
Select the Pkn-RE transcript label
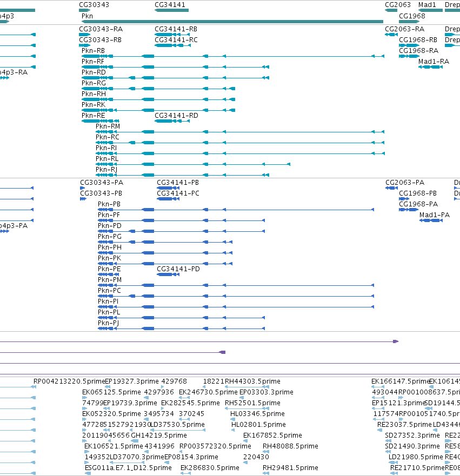tap(93, 116)
